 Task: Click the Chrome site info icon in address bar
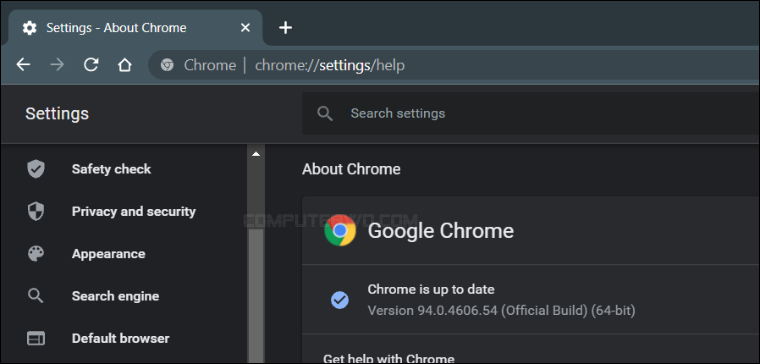tap(167, 65)
